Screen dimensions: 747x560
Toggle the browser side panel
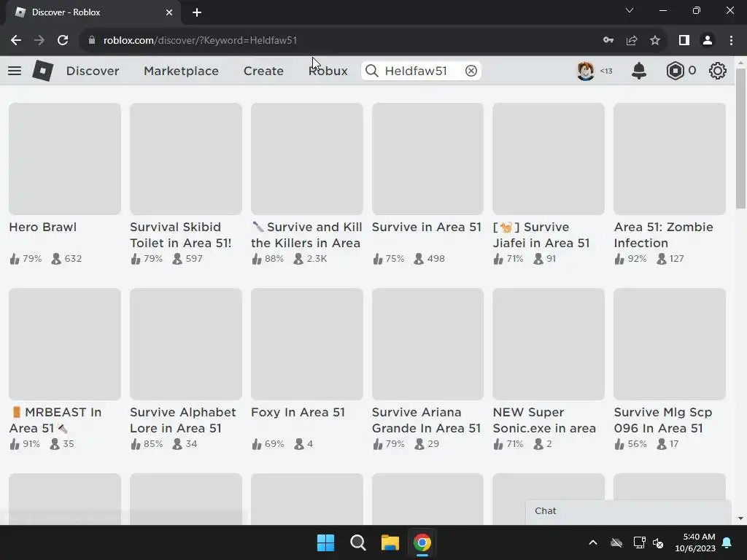[x=684, y=41]
